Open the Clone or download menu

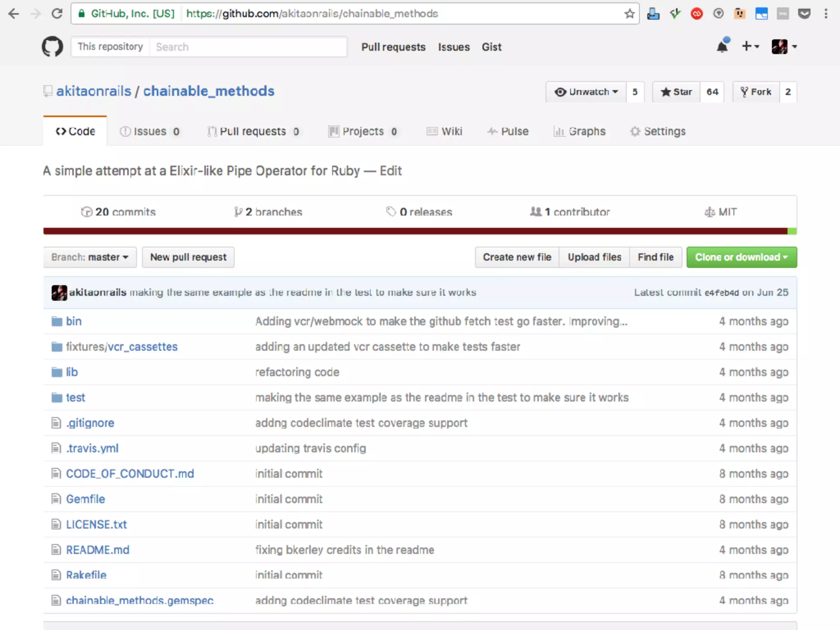741,257
